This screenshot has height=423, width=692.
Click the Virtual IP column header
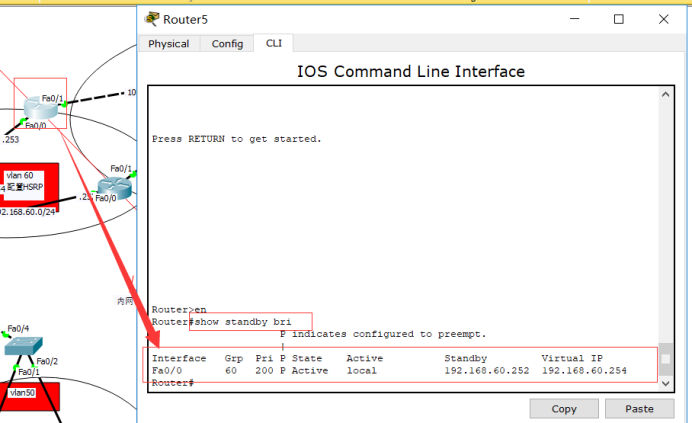pos(572,359)
